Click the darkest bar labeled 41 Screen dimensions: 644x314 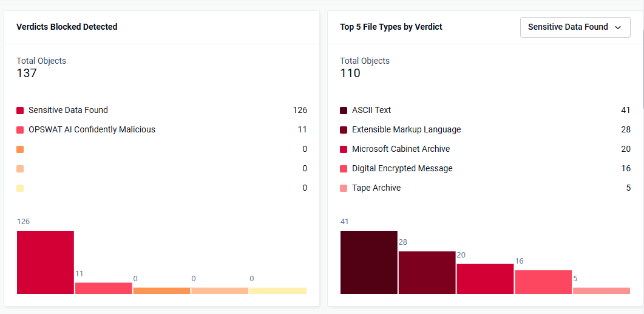pos(369,262)
